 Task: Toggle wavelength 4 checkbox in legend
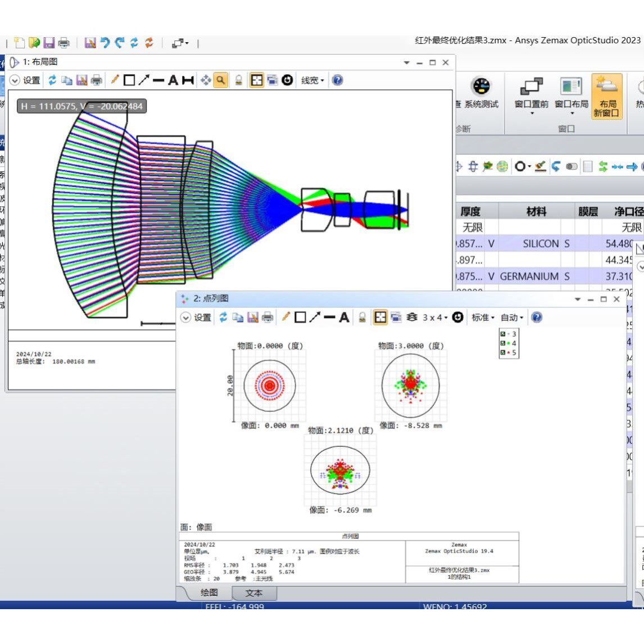(503, 343)
